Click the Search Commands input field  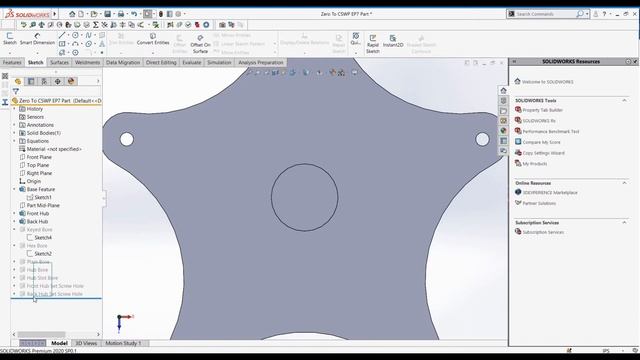click(545, 14)
